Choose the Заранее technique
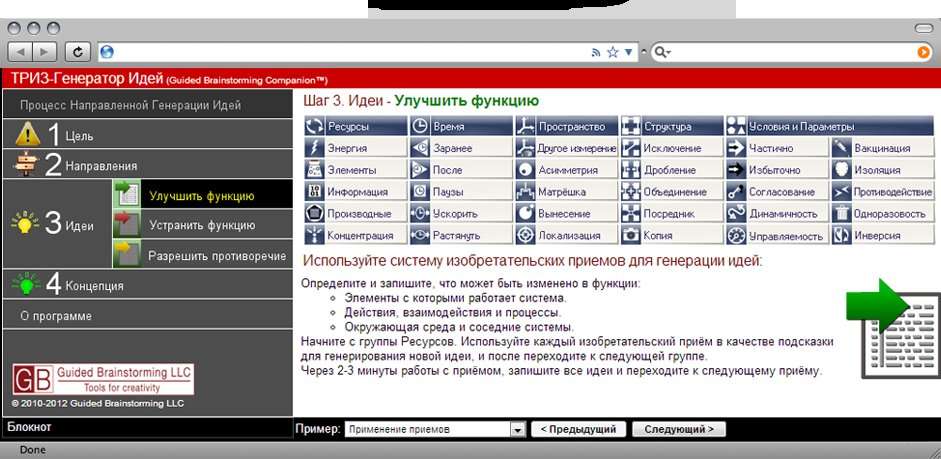The image size is (941, 459). tap(461, 148)
